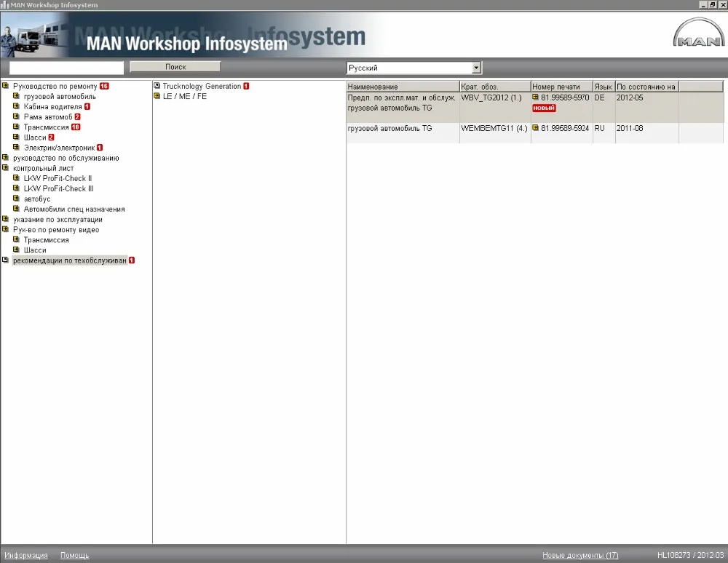Open the Помощь link in footer

pyautogui.click(x=75, y=555)
